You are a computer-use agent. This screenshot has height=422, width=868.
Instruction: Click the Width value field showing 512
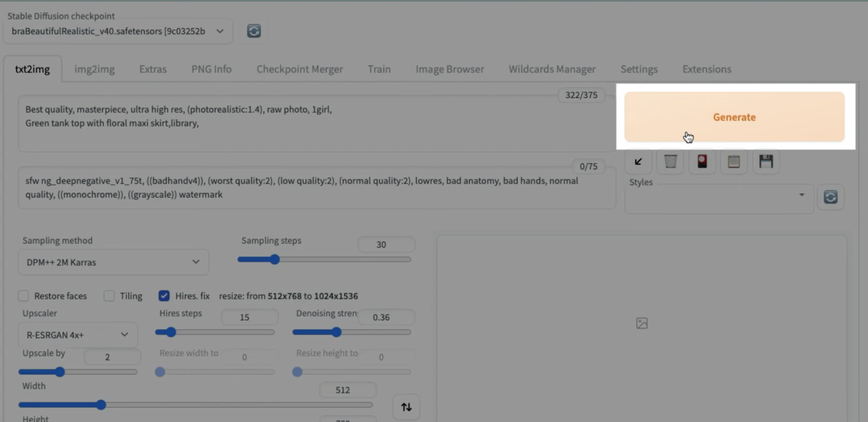[348, 390]
